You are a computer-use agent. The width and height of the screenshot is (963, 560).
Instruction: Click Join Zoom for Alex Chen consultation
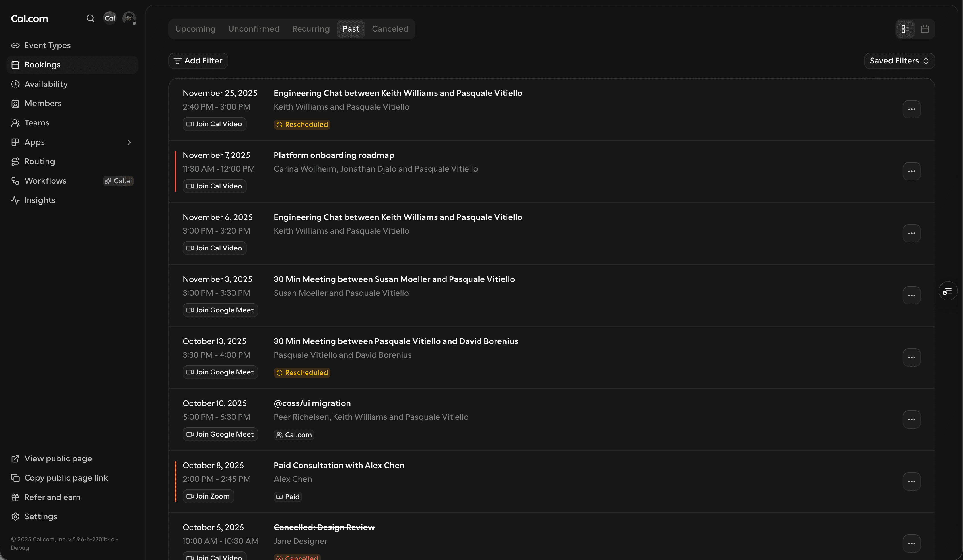click(x=208, y=497)
